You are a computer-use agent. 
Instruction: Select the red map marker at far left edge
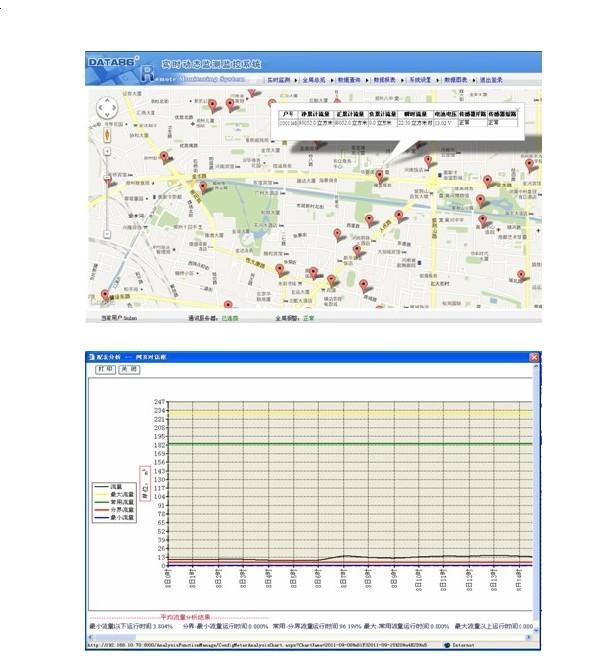104,295
